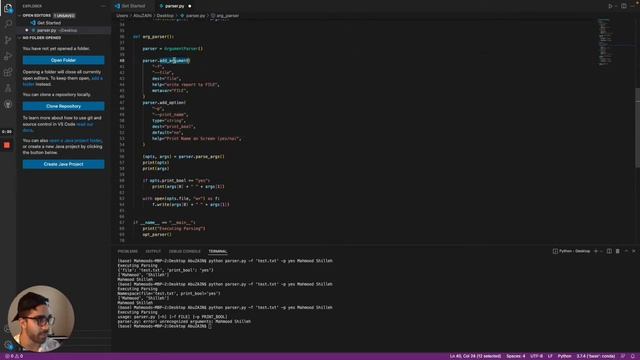Close the terminal panel
The image size is (640, 360).
[x=633, y=251]
